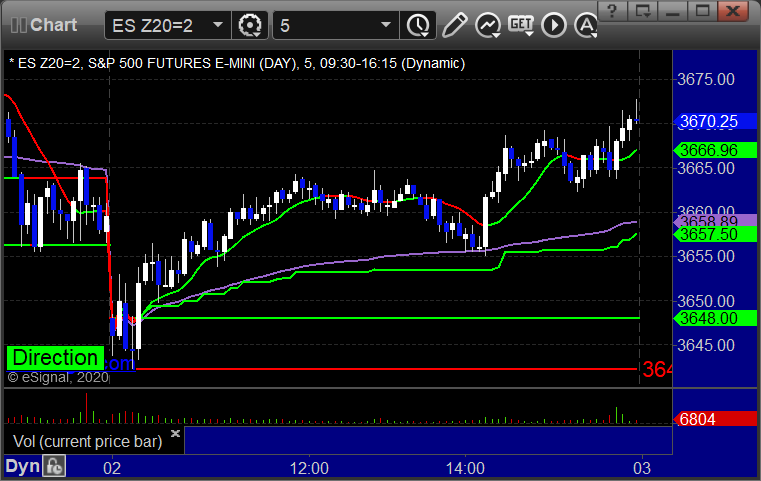Screen dimensions: 761x481
Task: Click the 3657.50 green price marker
Action: pos(715,234)
